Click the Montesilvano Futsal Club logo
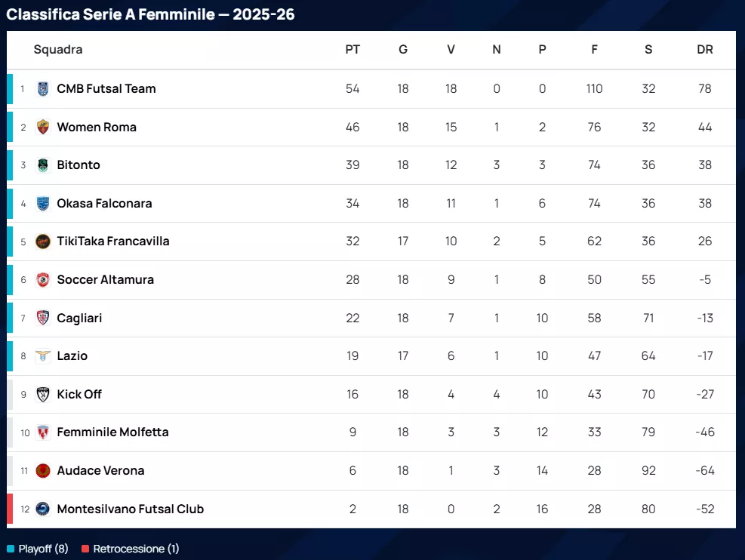The image size is (745, 560). tap(43, 509)
